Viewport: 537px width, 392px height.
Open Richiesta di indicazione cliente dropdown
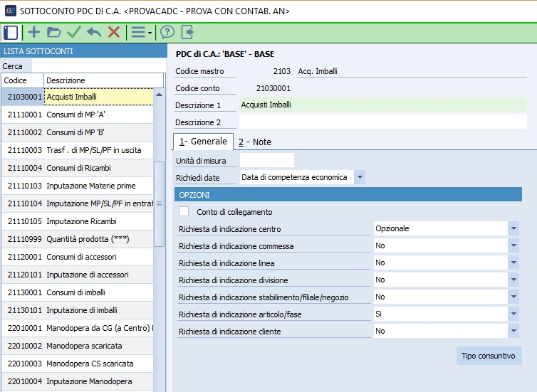(513, 331)
